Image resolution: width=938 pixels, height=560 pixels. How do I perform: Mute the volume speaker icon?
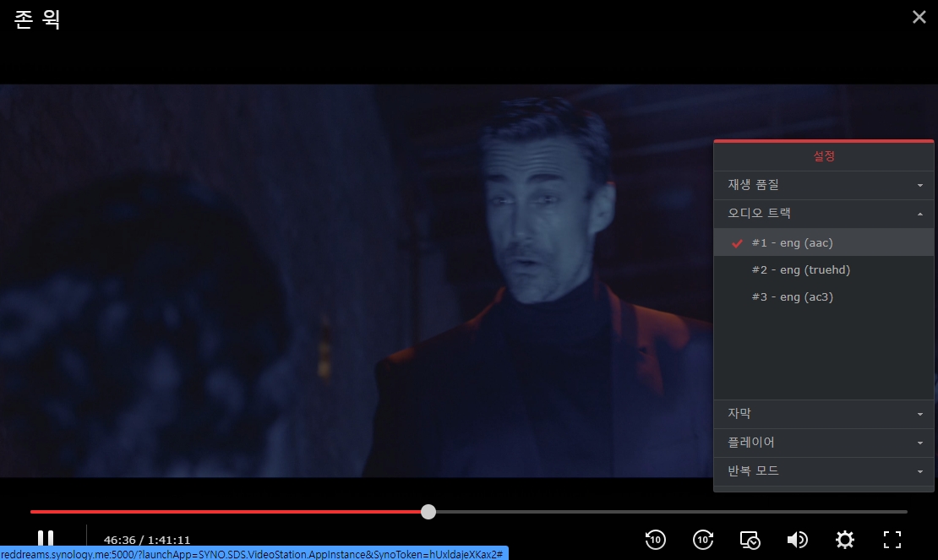point(797,540)
